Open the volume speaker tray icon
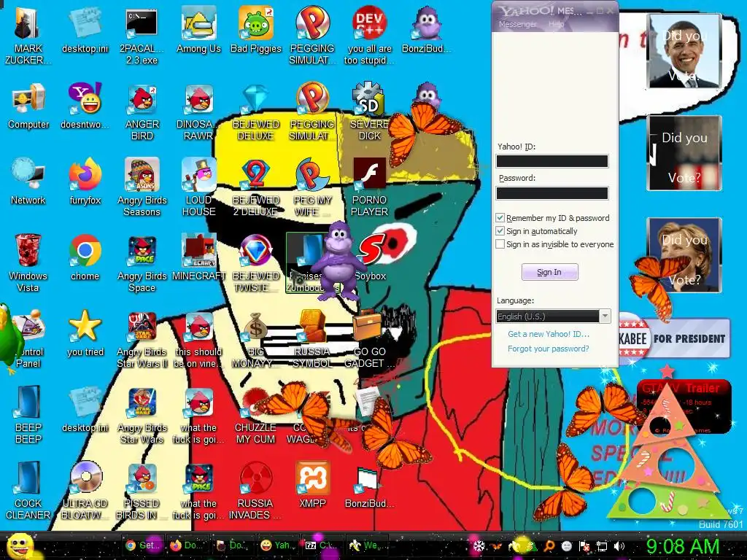This screenshot has width=747, height=560. (x=619, y=546)
